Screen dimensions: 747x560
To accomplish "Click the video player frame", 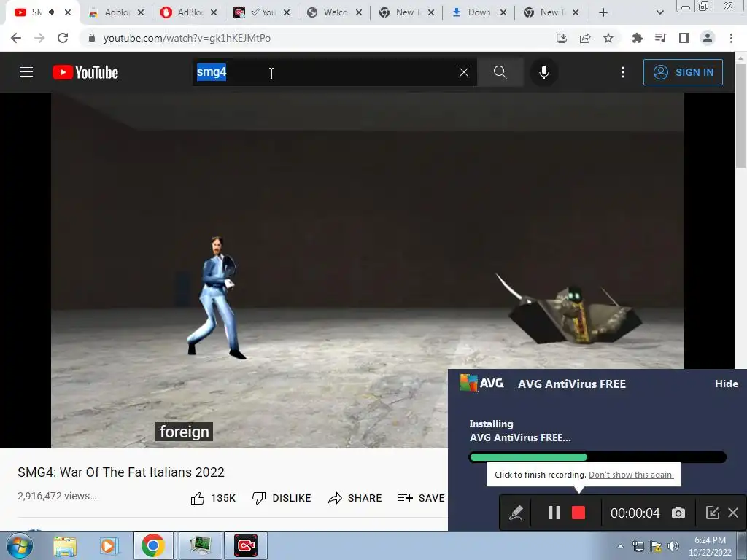I will click(368, 270).
